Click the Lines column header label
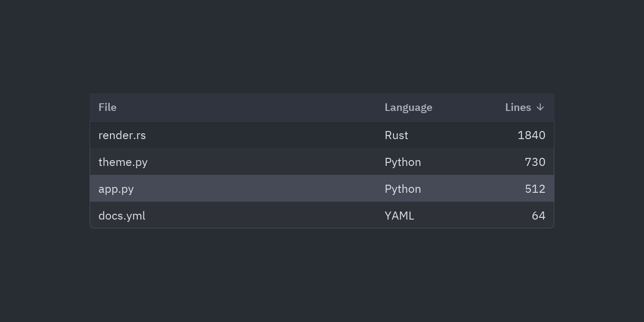644x322 pixels. [518, 107]
